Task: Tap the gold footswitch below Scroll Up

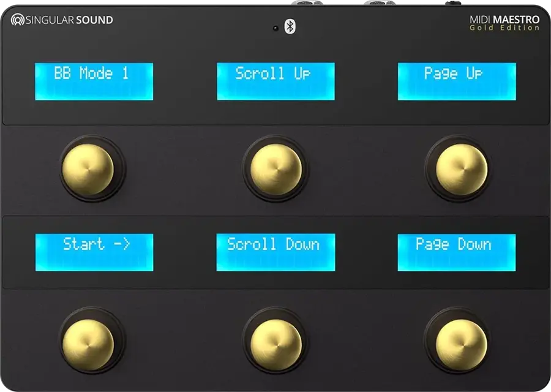Action: point(276,170)
